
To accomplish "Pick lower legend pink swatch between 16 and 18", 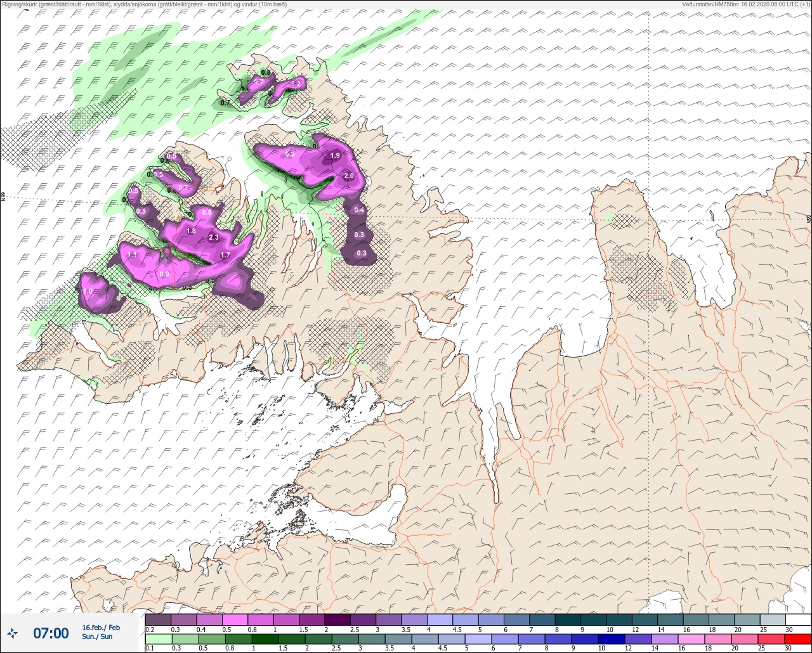I will pyautogui.click(x=691, y=639).
